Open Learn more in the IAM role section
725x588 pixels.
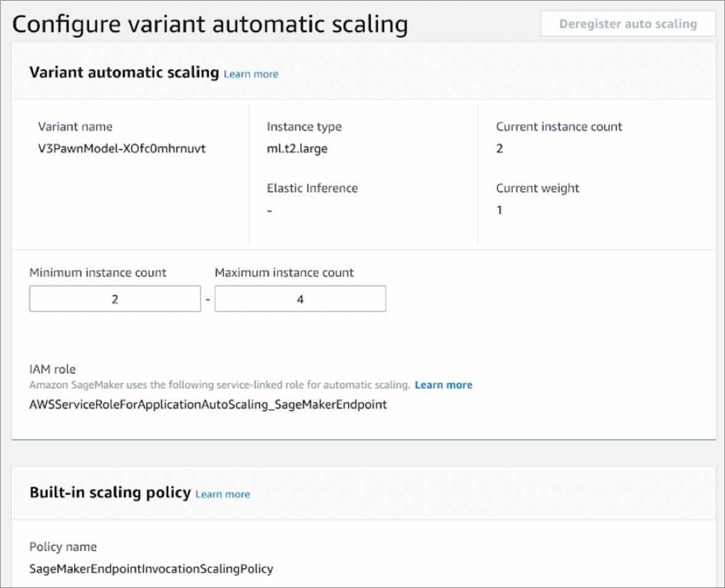[443, 385]
